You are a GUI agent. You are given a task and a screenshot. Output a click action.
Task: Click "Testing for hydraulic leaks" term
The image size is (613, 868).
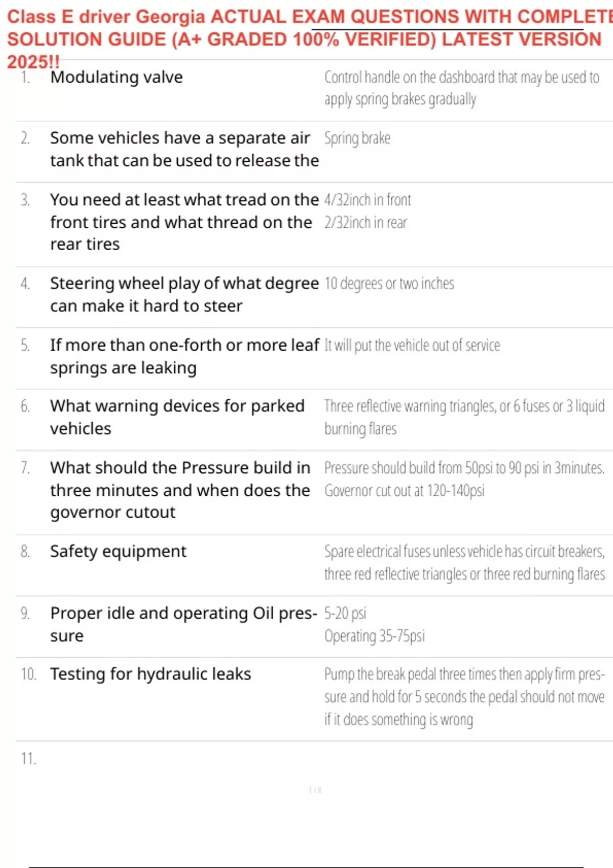tap(150, 674)
